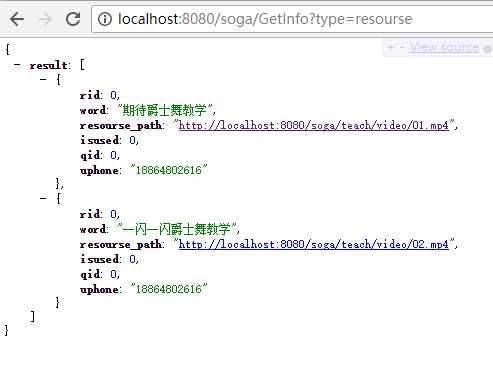This screenshot has width=493, height=380.
Task: Reload the page with refresh icon
Action: [x=73, y=19]
